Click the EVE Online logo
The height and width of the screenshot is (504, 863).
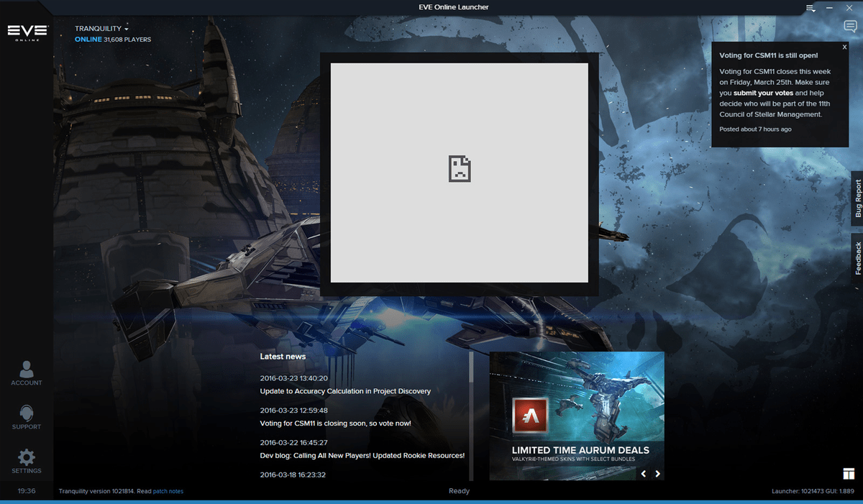pyautogui.click(x=27, y=31)
